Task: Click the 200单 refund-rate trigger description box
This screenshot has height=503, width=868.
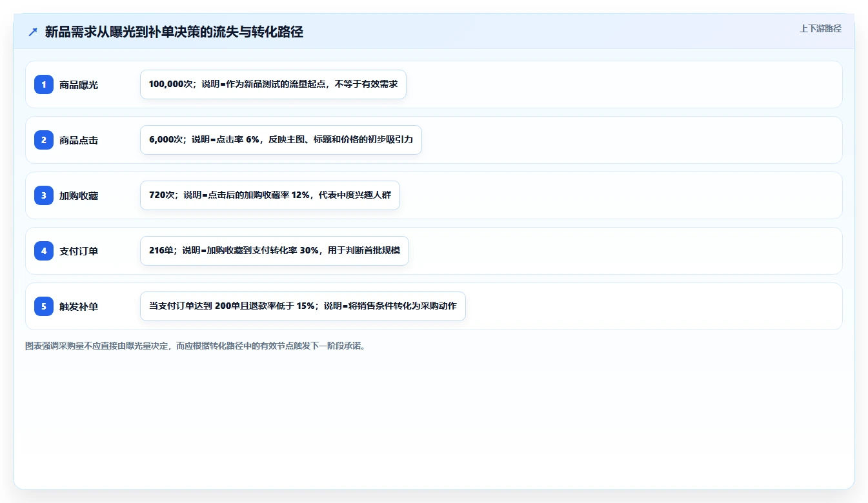Action: 303,306
